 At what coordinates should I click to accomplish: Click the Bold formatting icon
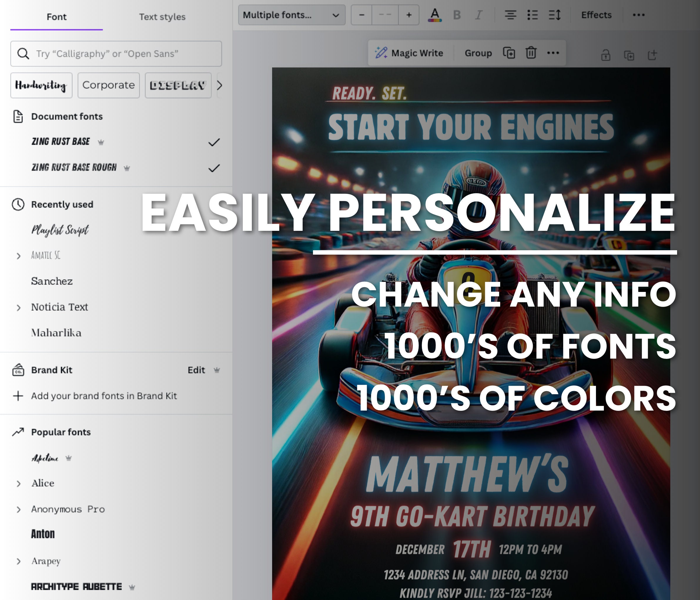click(x=457, y=15)
